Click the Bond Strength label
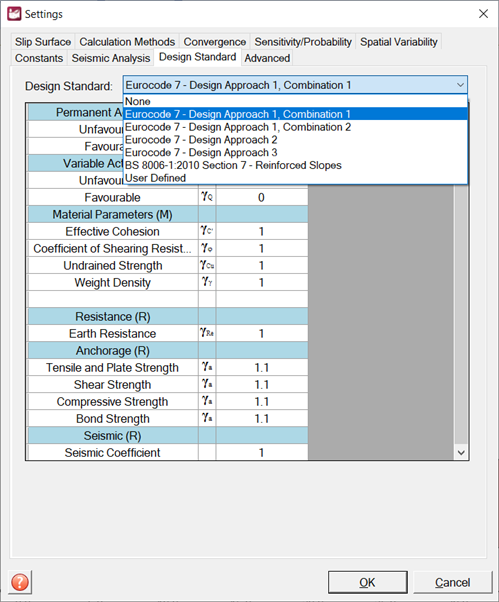Viewport: 499px width, 602px height. point(112,418)
